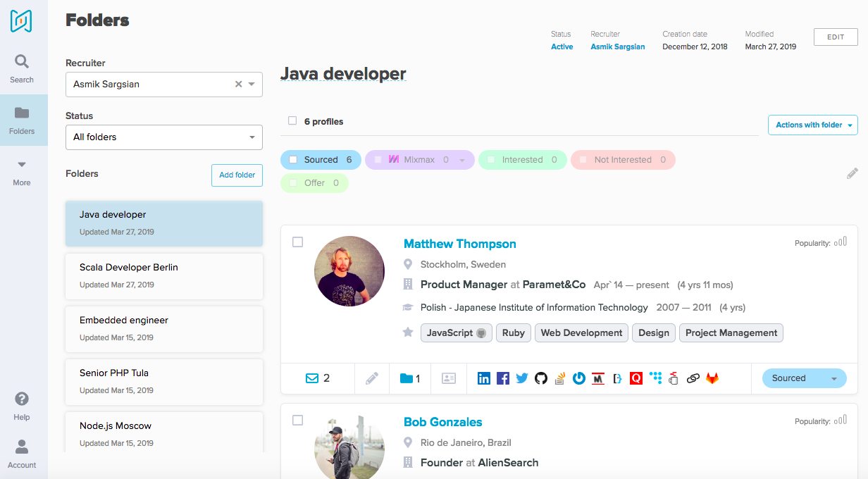Select Bob Gonzales's profile checkbox
The width and height of the screenshot is (868, 479).
click(298, 421)
